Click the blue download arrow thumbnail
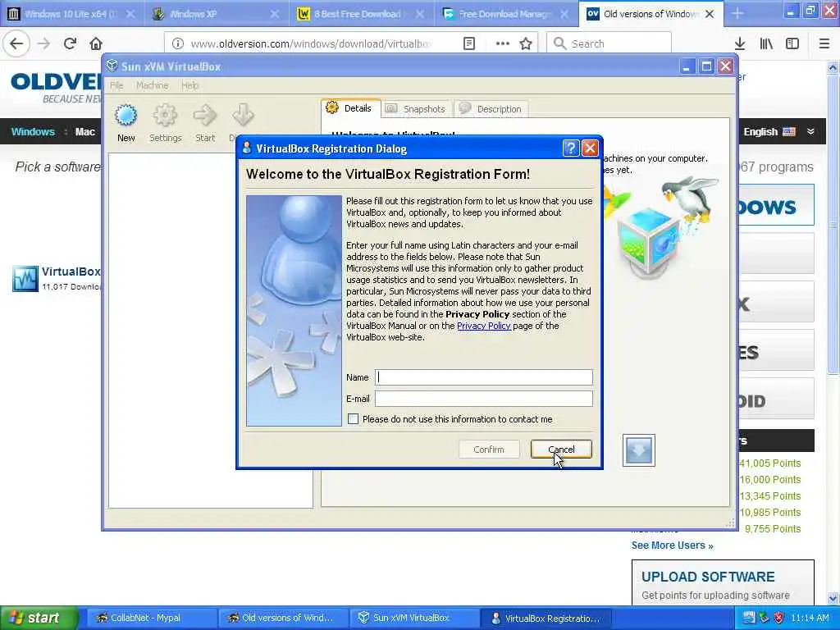Image resolution: width=840 pixels, height=630 pixels. [x=638, y=450]
